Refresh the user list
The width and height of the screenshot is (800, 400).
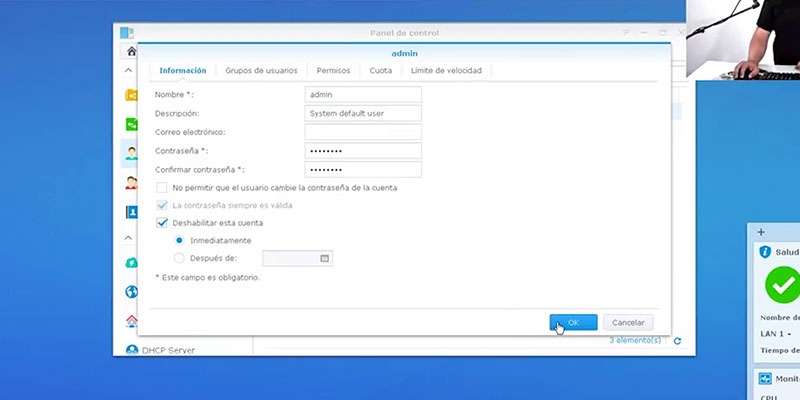[677, 341]
